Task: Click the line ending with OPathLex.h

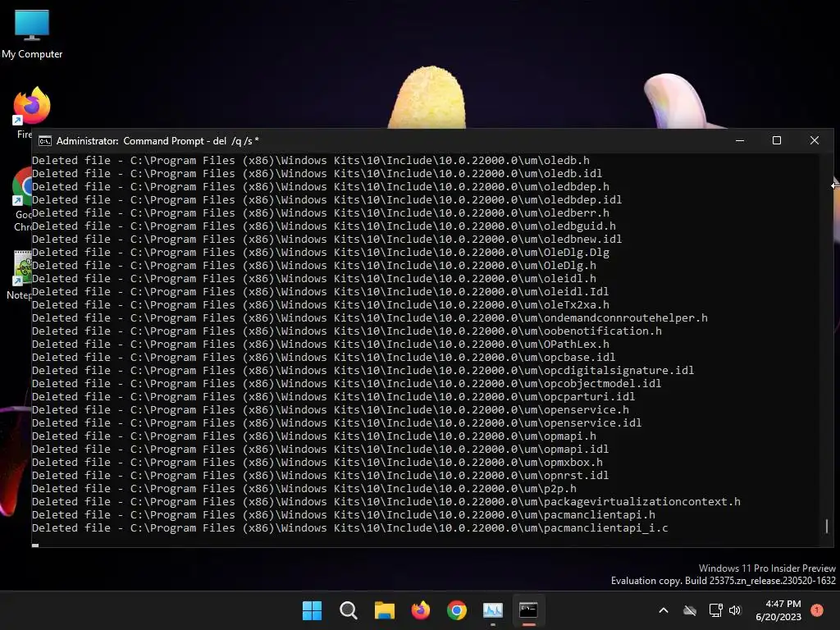Action: 321,344
